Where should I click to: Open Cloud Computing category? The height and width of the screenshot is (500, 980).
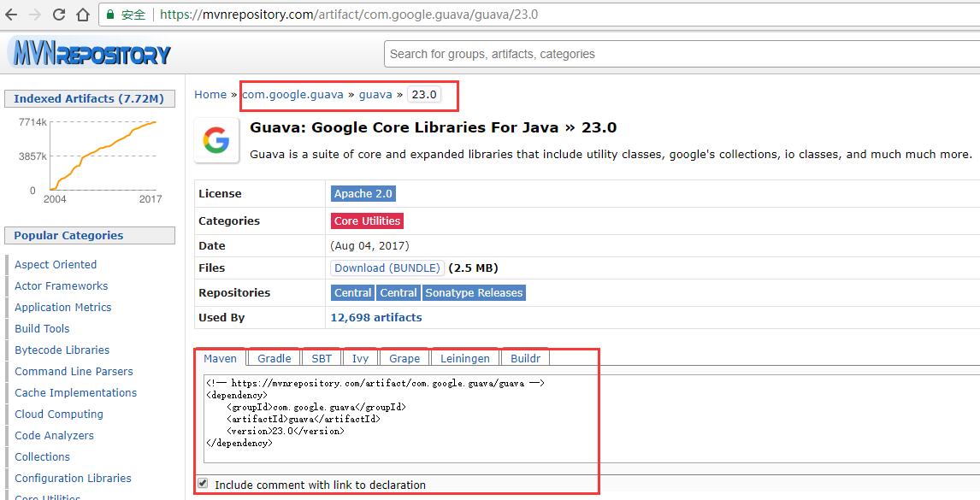[59, 414]
